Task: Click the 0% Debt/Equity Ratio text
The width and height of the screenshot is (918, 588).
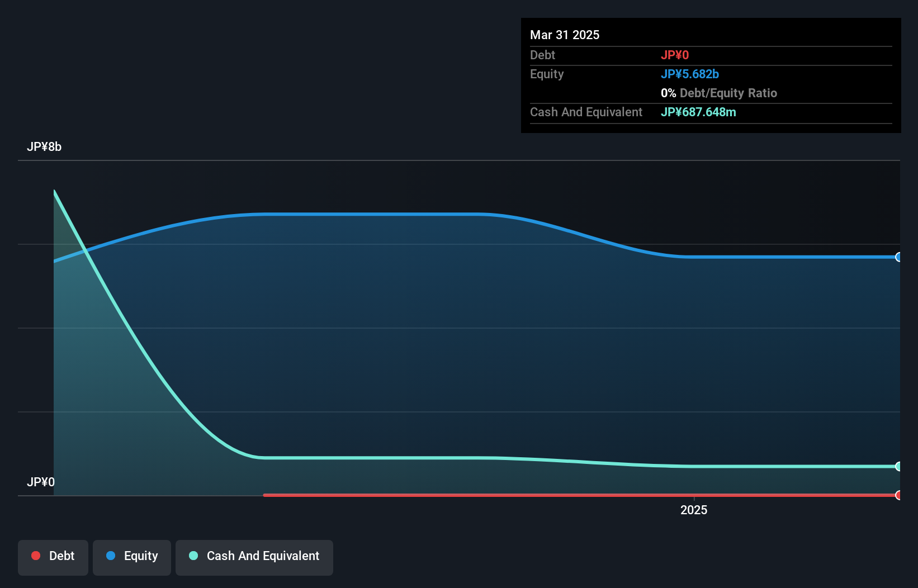Action: [x=719, y=93]
